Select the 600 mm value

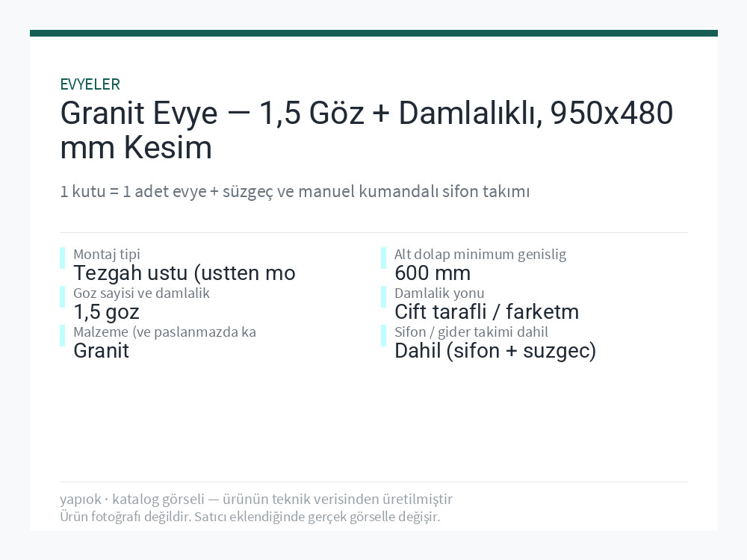[433, 273]
